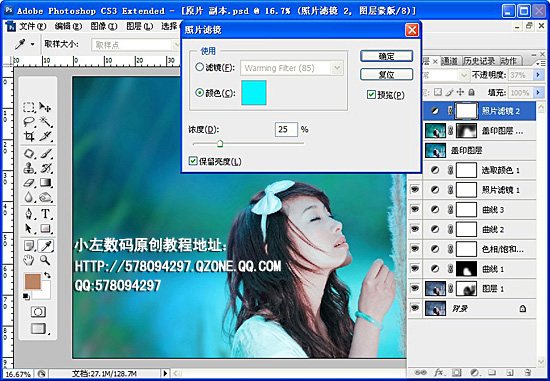Image resolution: width=550 pixels, height=381 pixels.
Task: Swap foreground and background colors
Action: 47,275
